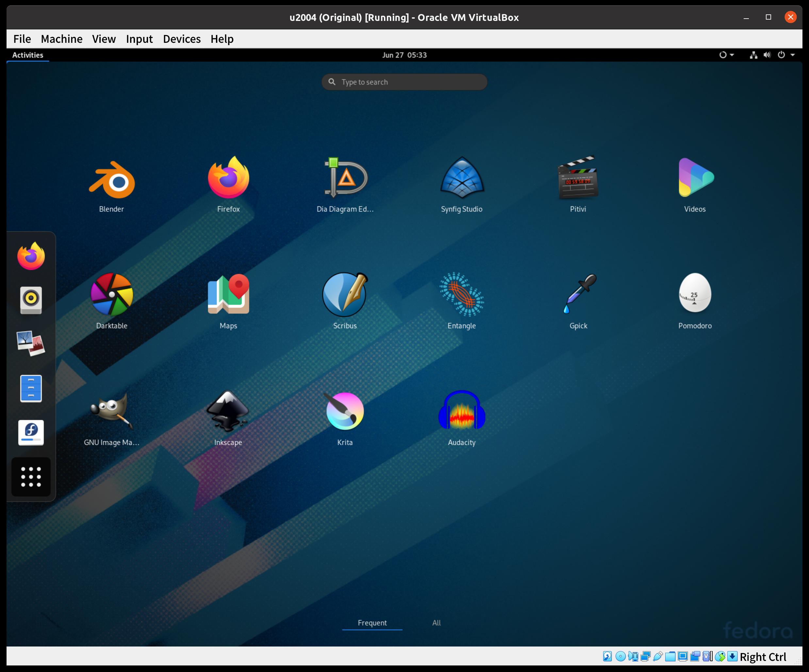Click the hard disk activity status icon
Image resolution: width=809 pixels, height=672 pixels.
coord(607,656)
